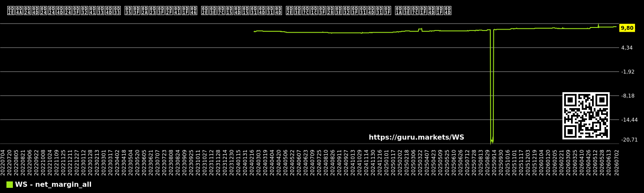Click the 20221008 date label
Viewport: 644px width, 193px height.
43,162
